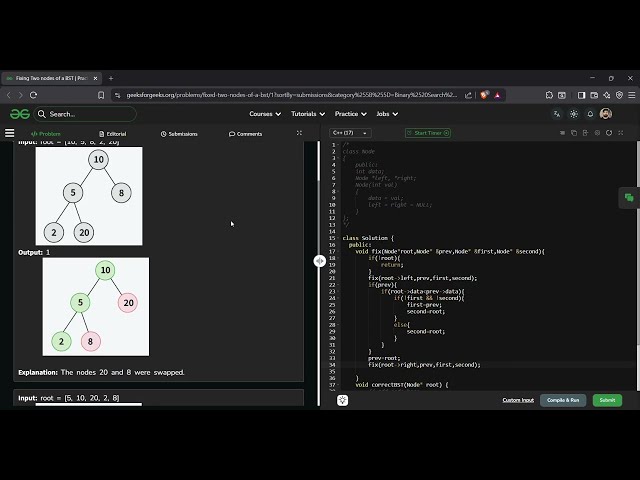
Task: Switch to the Comments tab
Action: pyautogui.click(x=245, y=134)
